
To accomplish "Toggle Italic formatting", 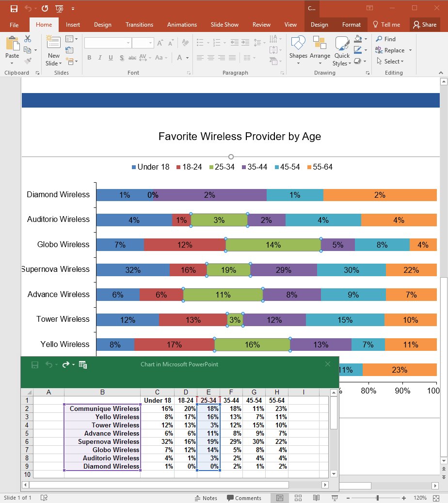I will point(100,58).
